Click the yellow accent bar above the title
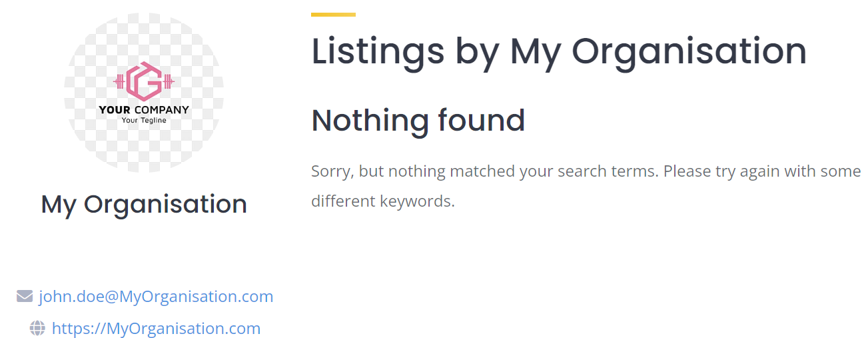The image size is (868, 338). [x=333, y=14]
